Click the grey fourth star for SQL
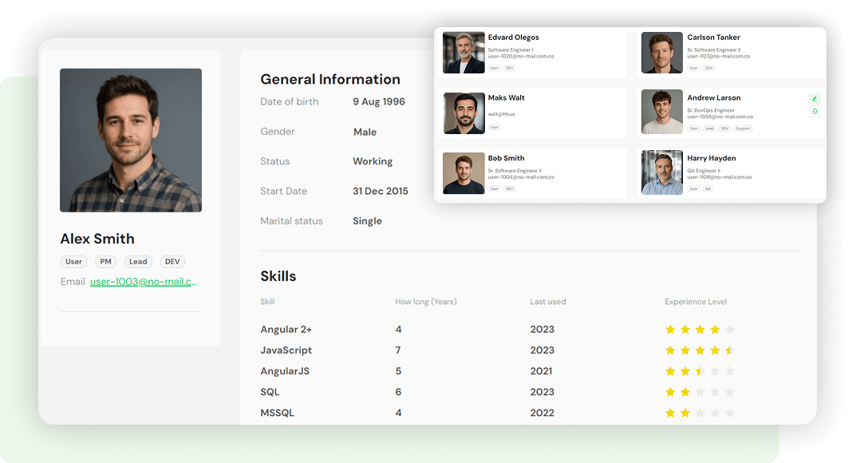This screenshot has height=463, width=868. point(716,391)
